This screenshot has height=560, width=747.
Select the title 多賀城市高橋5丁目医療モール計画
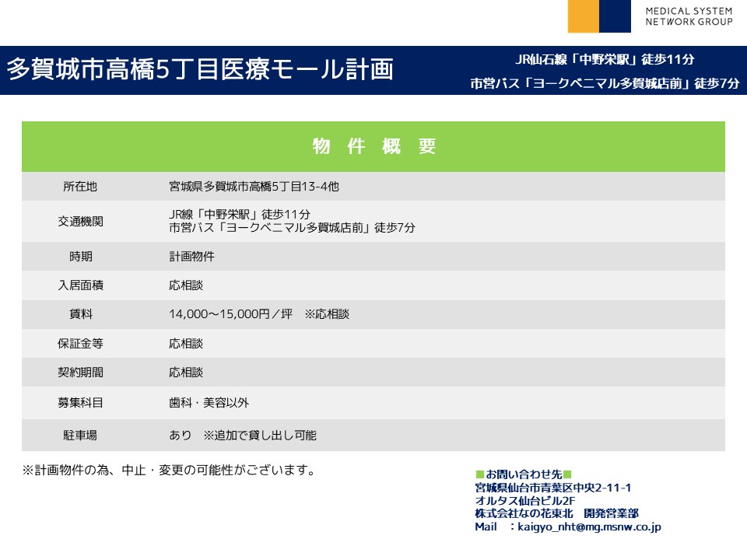pos(200,70)
